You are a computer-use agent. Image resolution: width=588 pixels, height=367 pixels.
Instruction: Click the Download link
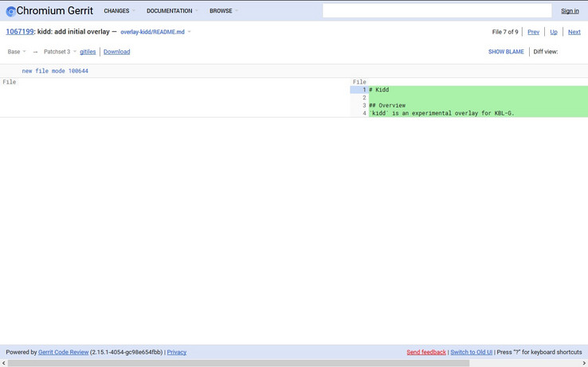click(116, 52)
